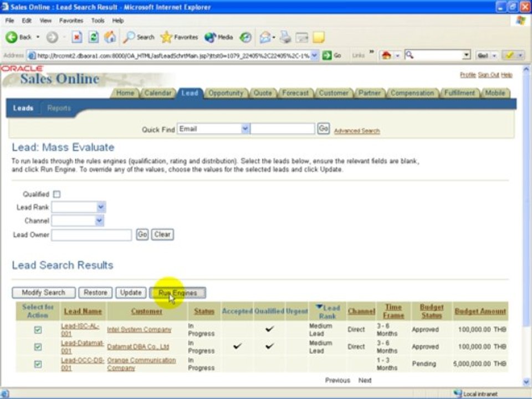Image resolution: width=532 pixels, height=399 pixels.
Task: Click the Stop loading icon
Action: pyautogui.click(x=76, y=37)
